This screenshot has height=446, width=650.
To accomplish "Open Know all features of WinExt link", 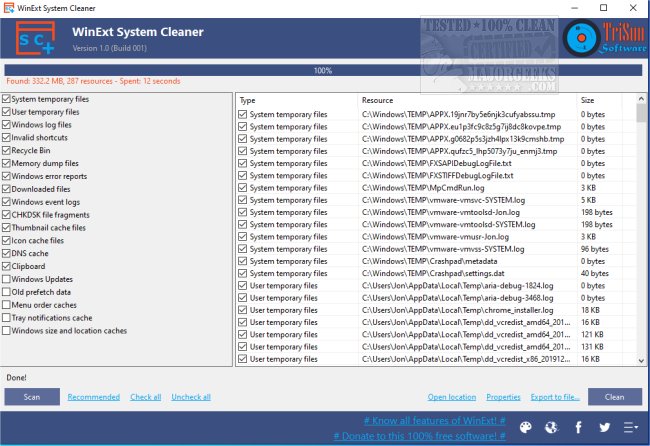I will pos(434,421).
